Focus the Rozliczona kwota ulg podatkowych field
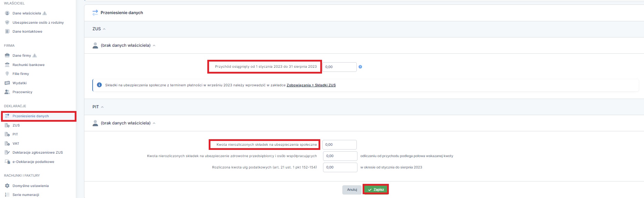The image size is (644, 198). 340,167
